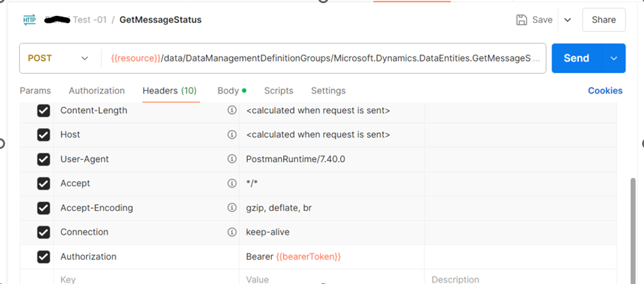Open the Authorization tab
Viewport: 644px width, 284px height.
point(97,90)
